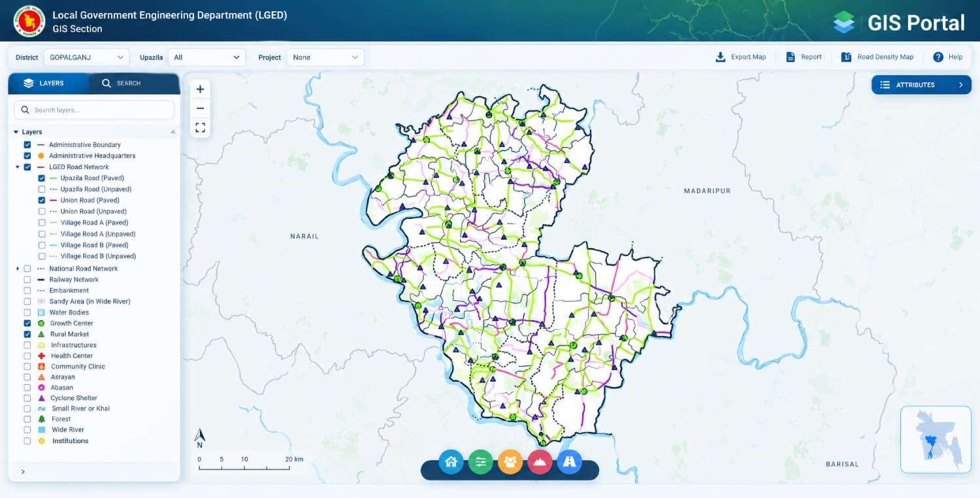Disable the Union Road (Paved) layer
980x498 pixels.
(42, 200)
